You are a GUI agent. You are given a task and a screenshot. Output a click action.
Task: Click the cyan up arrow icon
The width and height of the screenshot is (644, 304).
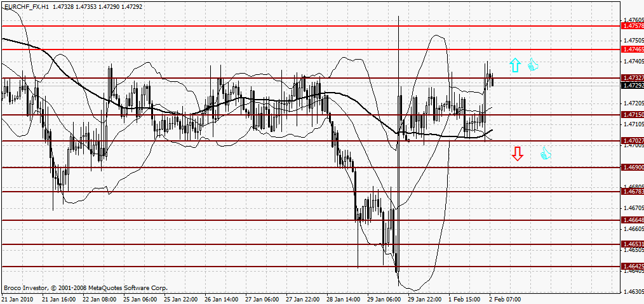tap(515, 65)
